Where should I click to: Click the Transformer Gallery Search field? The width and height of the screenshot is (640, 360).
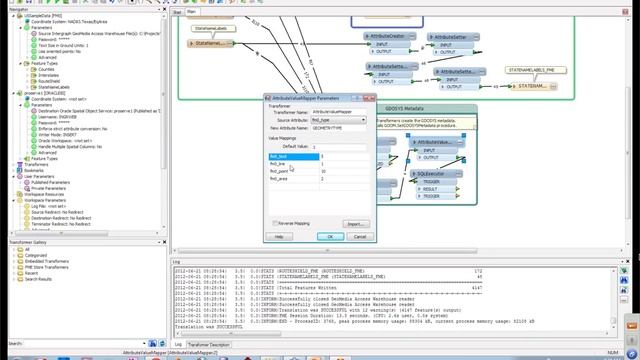point(84,344)
